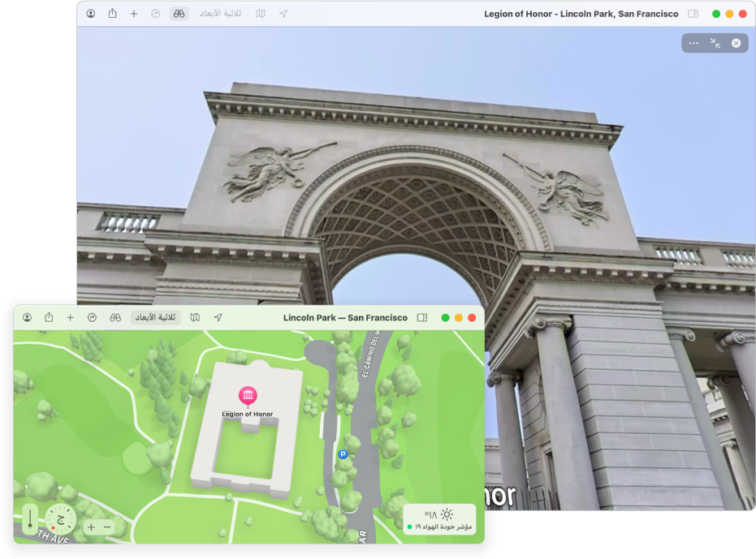Open map mode menu in Lincoln Park window
The width and height of the screenshot is (756, 559).
click(195, 318)
